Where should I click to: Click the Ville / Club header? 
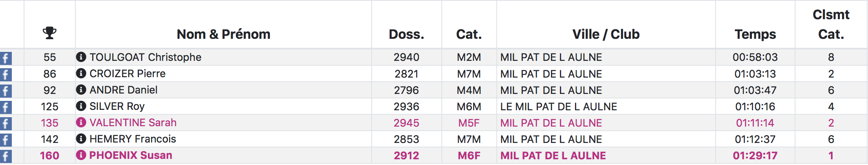pyautogui.click(x=606, y=34)
